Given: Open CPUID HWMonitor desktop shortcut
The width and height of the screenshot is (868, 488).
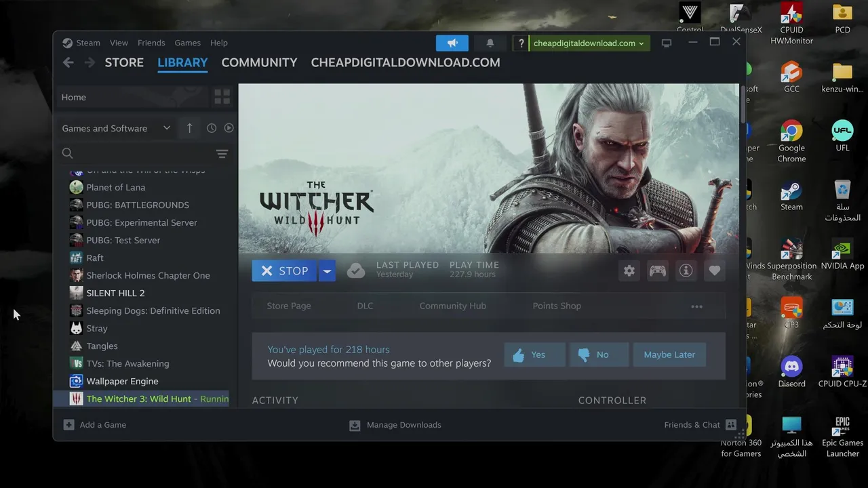Looking at the screenshot, I should click(x=791, y=24).
